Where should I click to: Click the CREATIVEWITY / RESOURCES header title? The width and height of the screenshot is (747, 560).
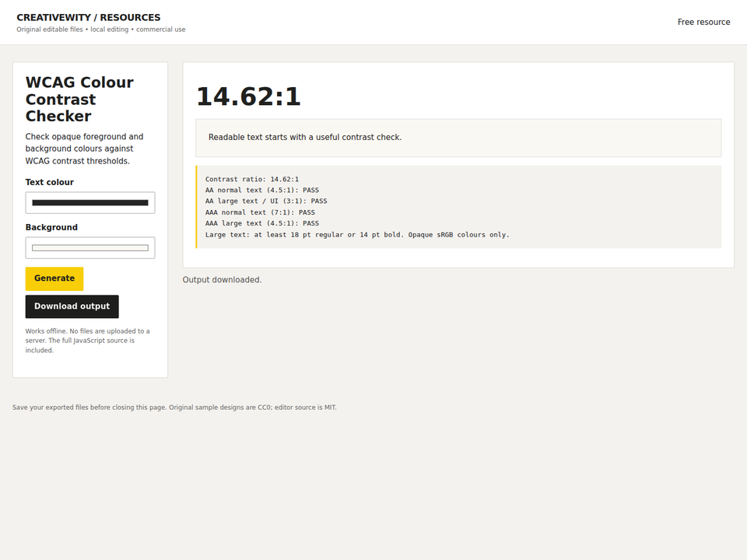89,18
